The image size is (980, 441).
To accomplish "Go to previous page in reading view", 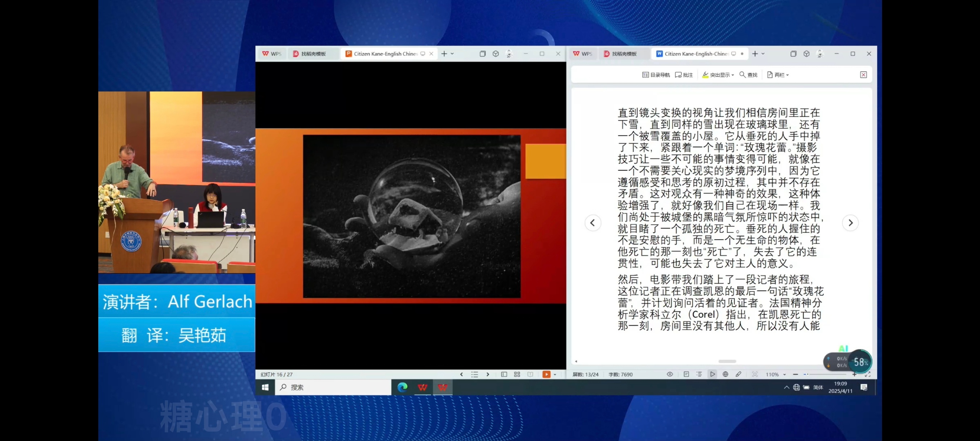I will [x=593, y=223].
